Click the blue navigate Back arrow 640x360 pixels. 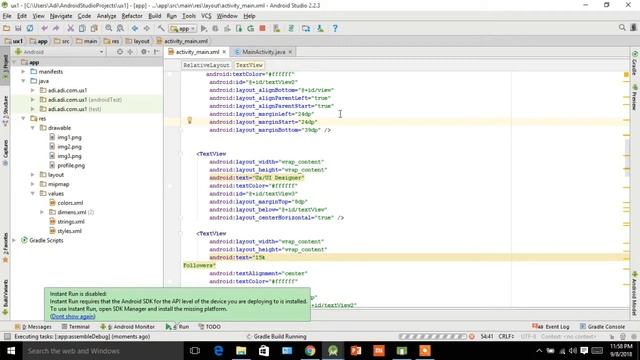pos(134,28)
